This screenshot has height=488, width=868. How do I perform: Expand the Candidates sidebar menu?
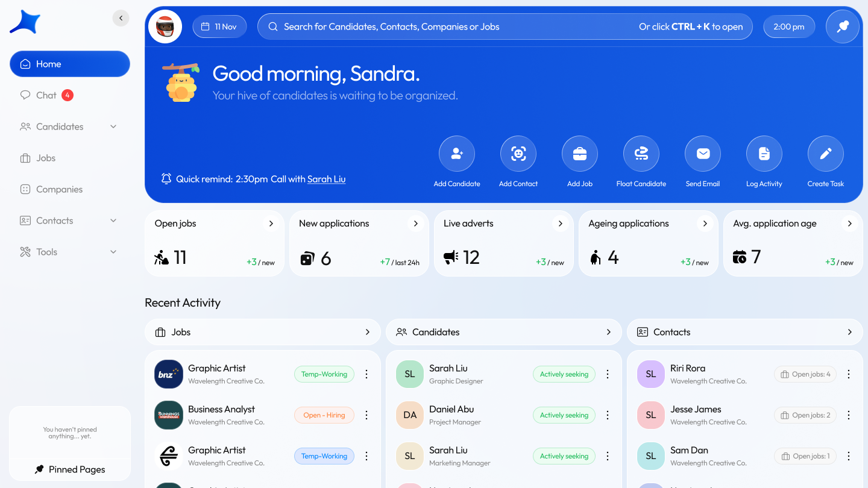point(113,127)
